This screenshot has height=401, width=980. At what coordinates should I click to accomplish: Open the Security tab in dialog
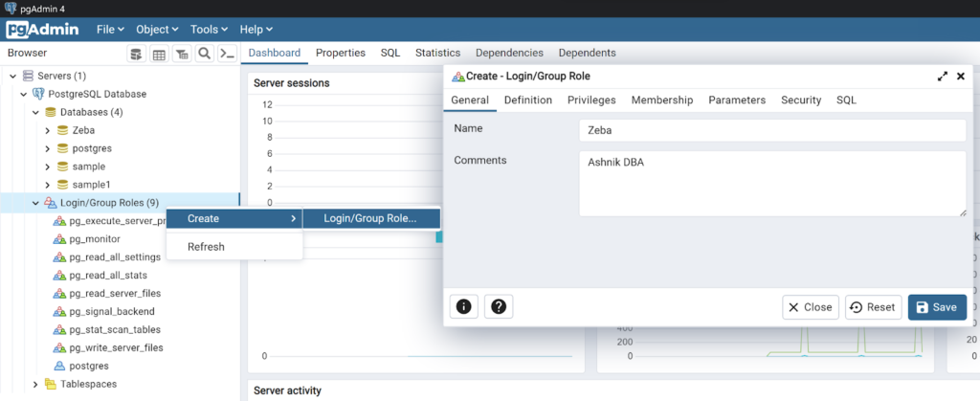(801, 100)
